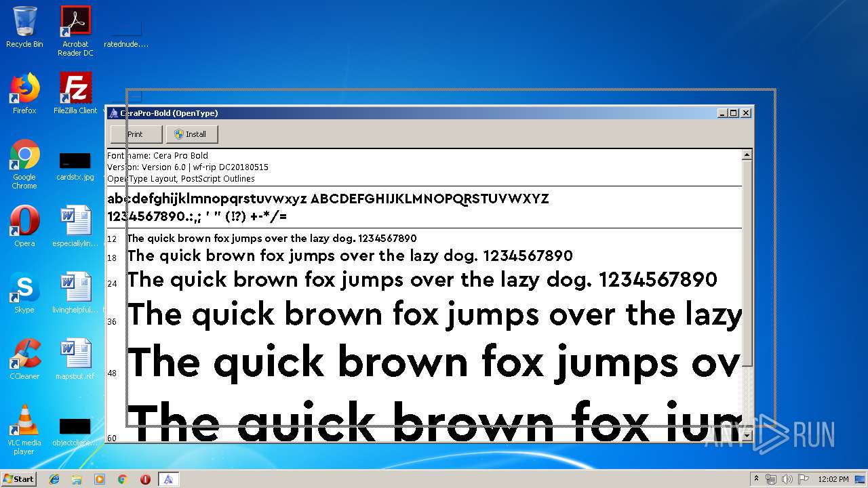Open Firefox desktop shortcut
Viewport: 868px width, 488px height.
click(24, 94)
